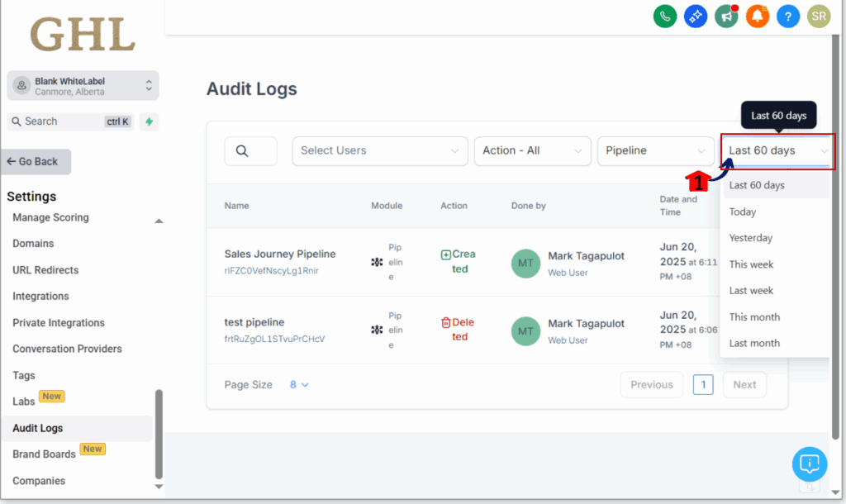Screen dimensions: 846x504
Task: Pick This week from the date list
Action: 751,264
